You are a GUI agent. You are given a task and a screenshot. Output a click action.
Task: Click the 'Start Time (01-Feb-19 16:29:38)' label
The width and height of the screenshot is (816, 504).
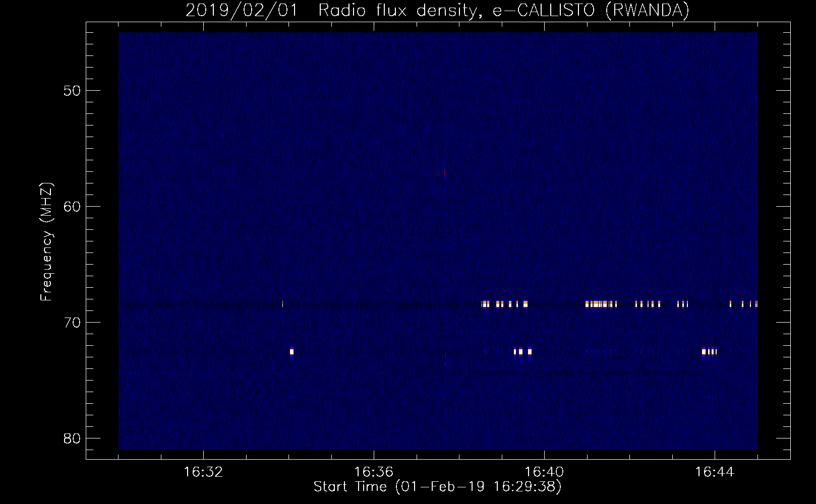point(437,487)
